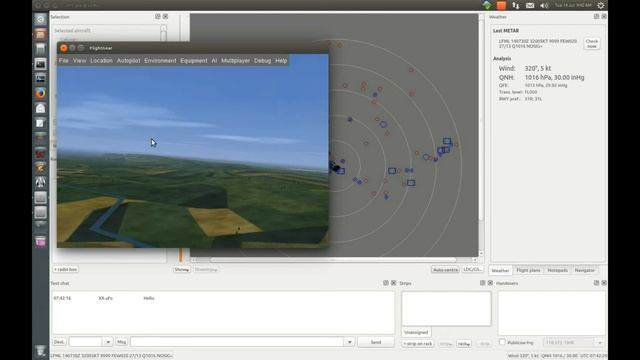The width and height of the screenshot is (640, 360).
Task: Click the Check now METAR button
Action: tap(591, 43)
